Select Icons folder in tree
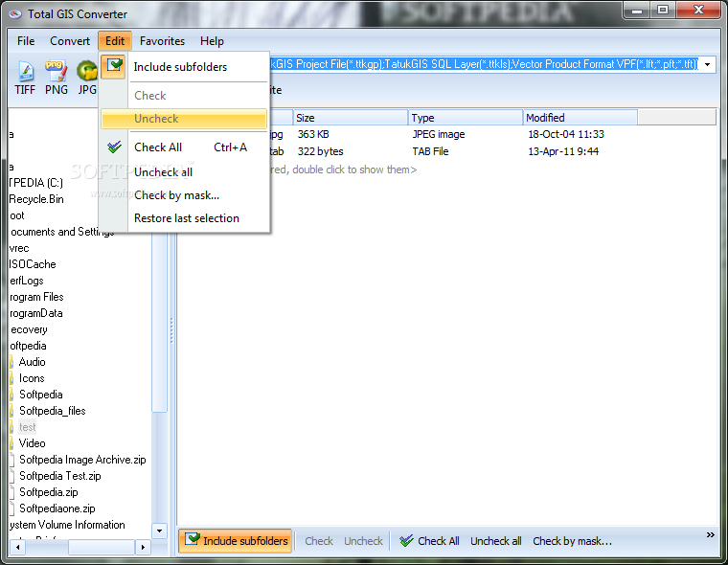 coord(32,378)
